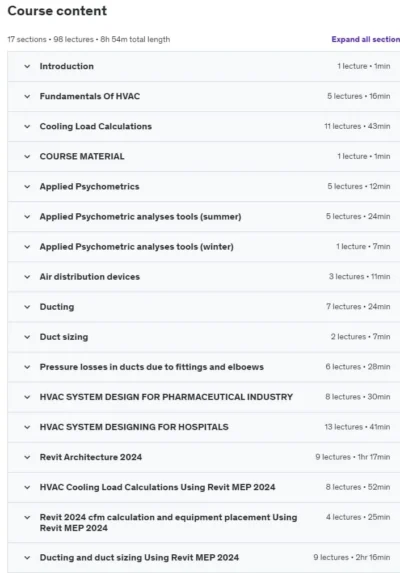Open HVAC SYSTEM DESIGN FOR PHARMACEUTICAL INDUSTRY
This screenshot has width=400, height=573.
point(166,397)
